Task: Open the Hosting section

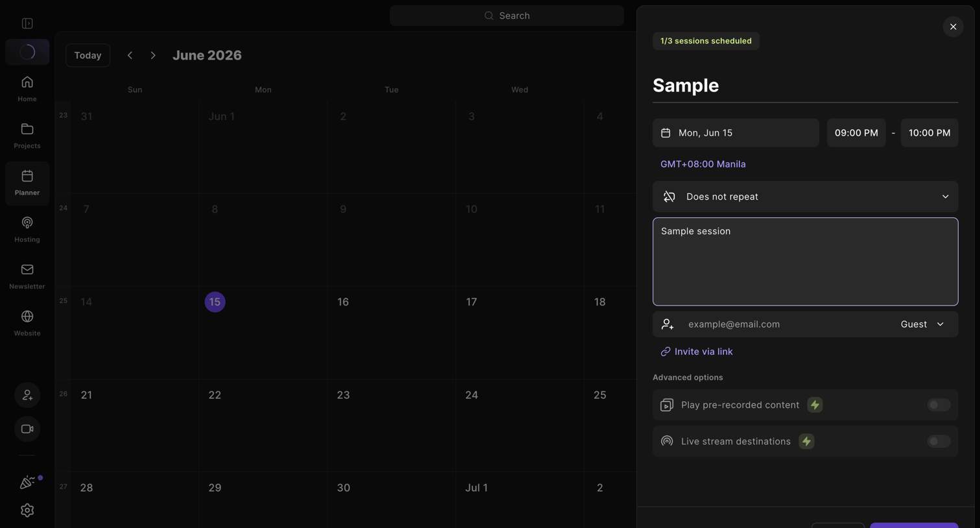Action: [27, 230]
